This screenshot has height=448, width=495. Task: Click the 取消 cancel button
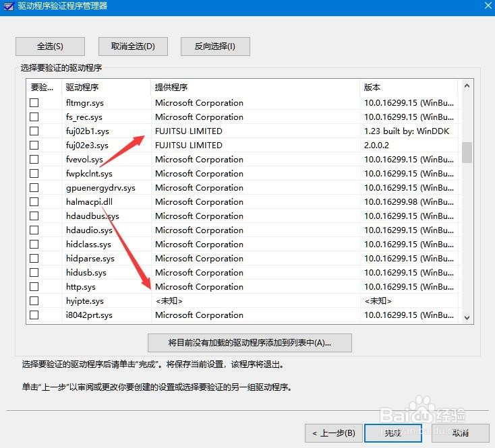(461, 433)
